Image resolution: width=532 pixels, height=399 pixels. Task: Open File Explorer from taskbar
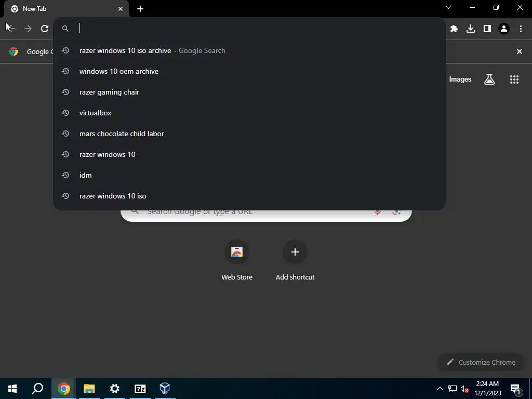point(89,389)
